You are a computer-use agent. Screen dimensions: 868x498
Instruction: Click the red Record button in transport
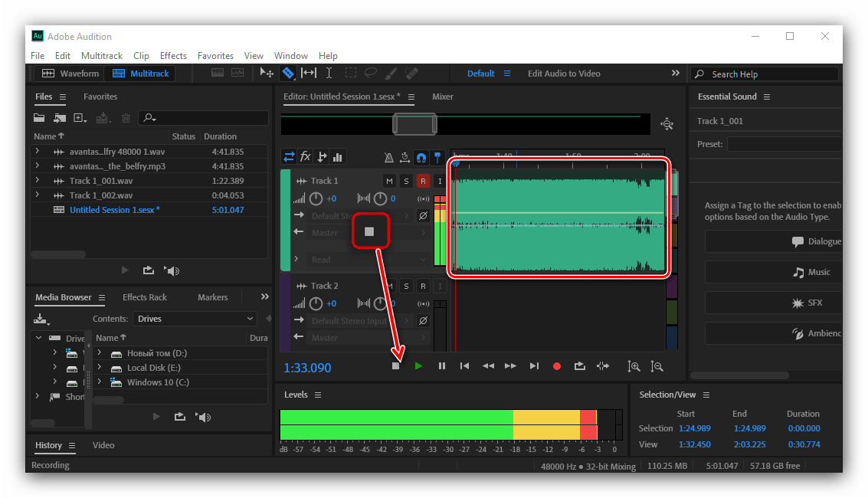[557, 366]
